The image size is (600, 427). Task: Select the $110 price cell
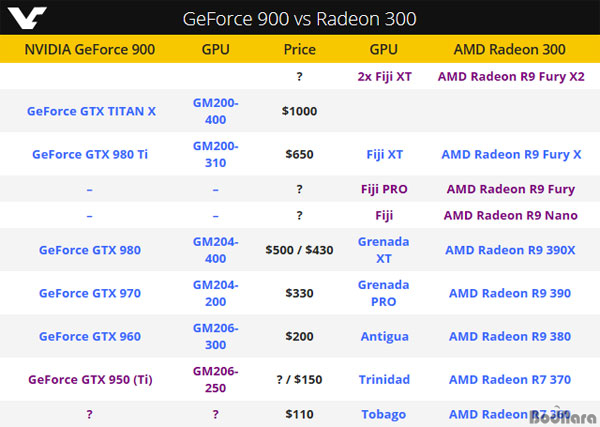tap(299, 415)
